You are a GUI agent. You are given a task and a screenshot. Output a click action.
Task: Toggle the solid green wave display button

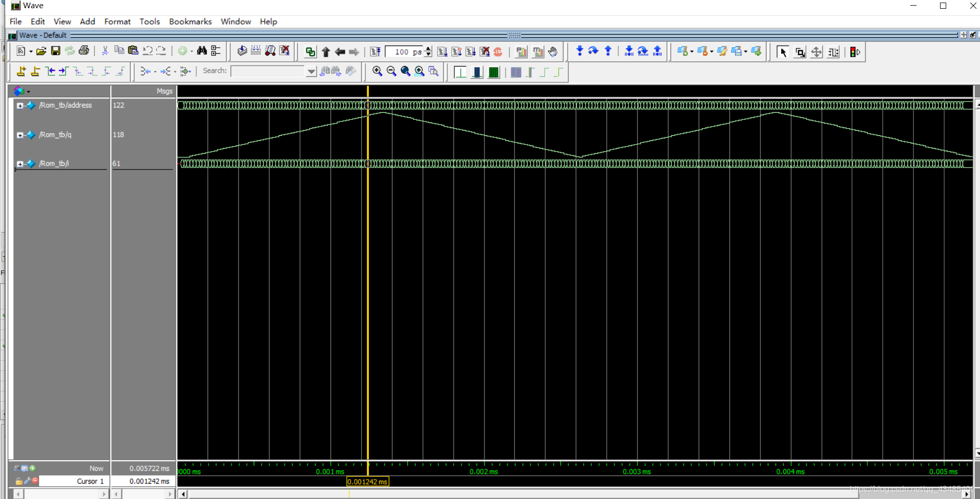click(x=494, y=72)
